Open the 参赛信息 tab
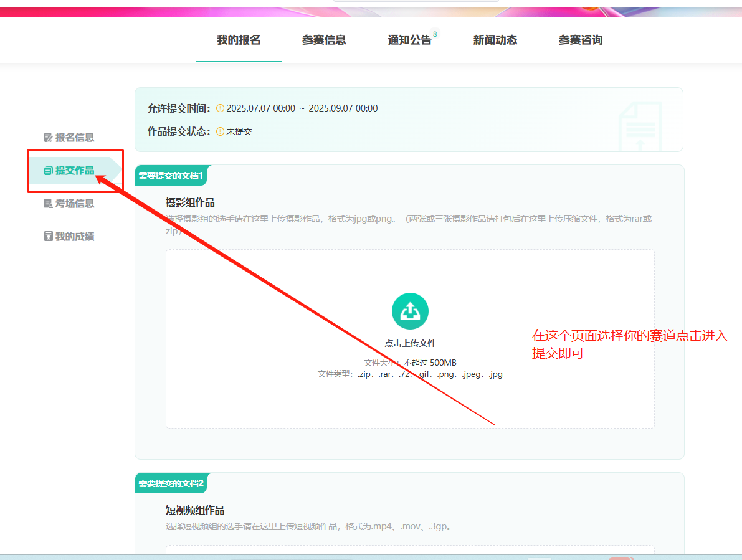 [324, 40]
